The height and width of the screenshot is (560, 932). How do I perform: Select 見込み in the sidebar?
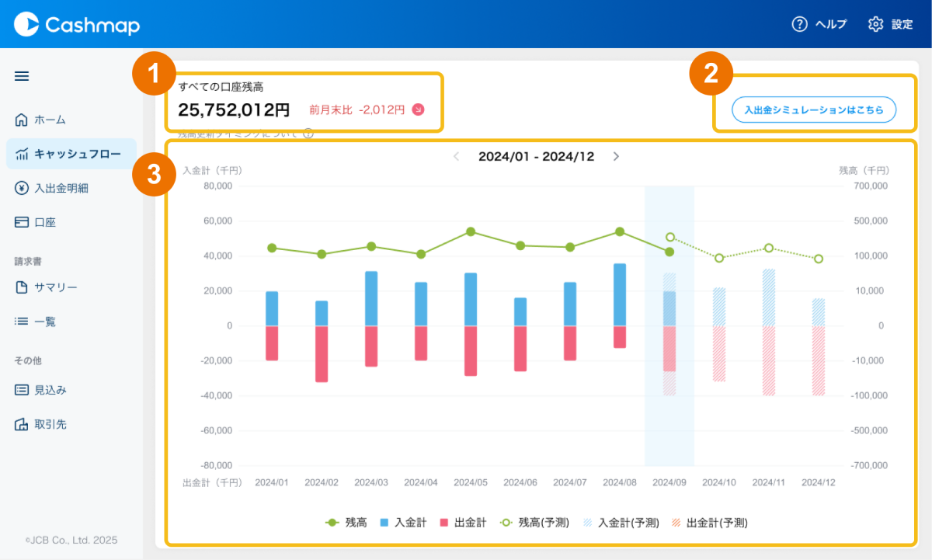[x=50, y=390]
